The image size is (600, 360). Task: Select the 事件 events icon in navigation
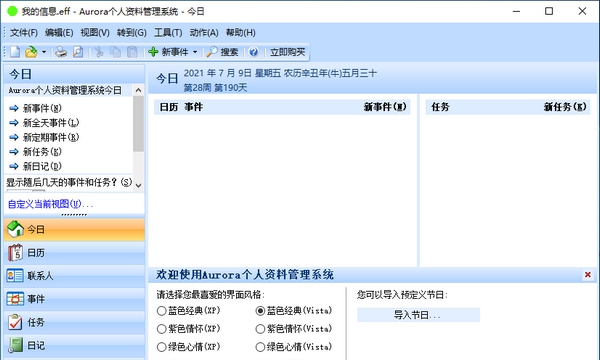[15, 299]
